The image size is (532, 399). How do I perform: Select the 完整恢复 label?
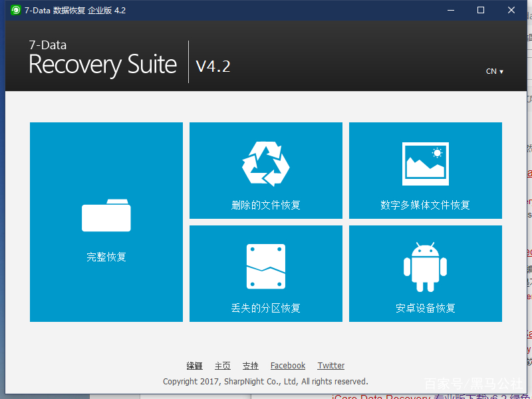click(106, 257)
